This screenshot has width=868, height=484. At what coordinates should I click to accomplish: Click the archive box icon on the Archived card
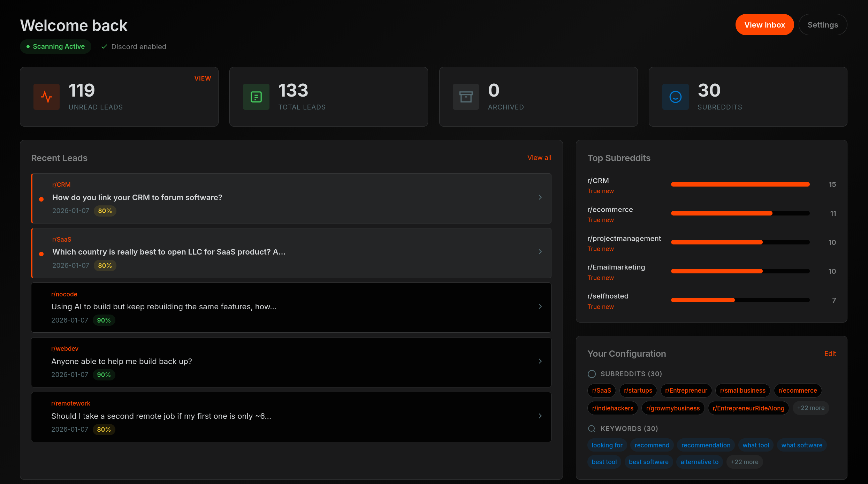click(466, 97)
